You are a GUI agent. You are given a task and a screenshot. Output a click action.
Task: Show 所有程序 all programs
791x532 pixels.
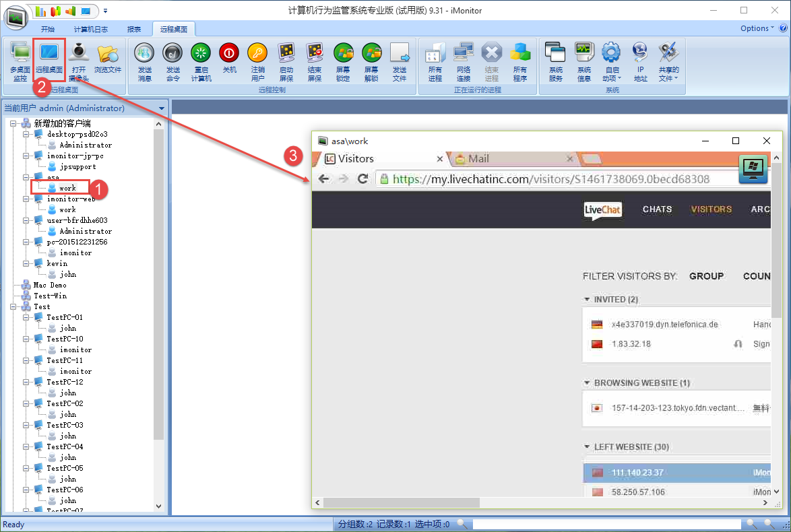point(519,62)
